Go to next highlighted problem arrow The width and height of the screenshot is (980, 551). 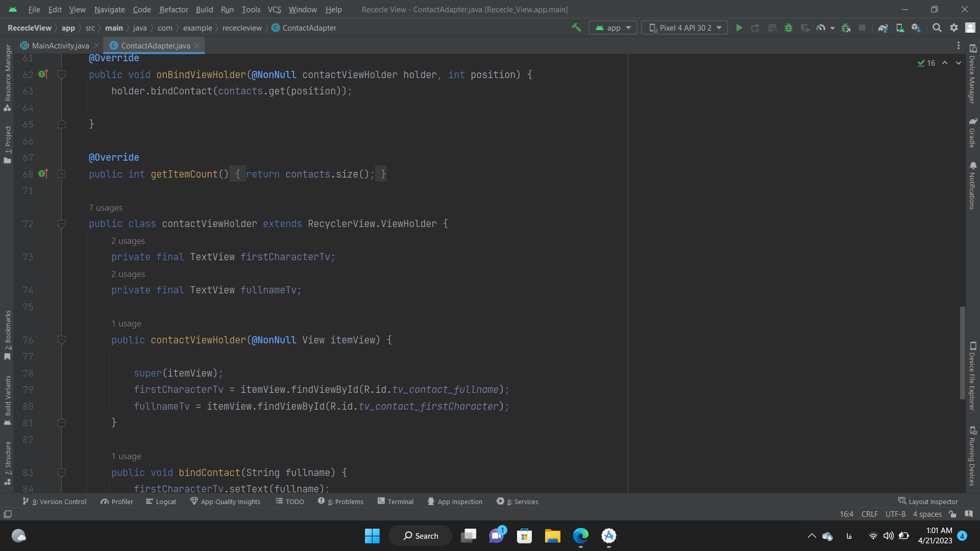959,63
